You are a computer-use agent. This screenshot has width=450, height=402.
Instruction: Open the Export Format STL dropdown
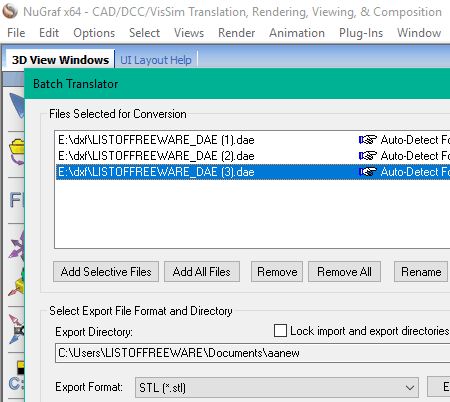(x=277, y=387)
